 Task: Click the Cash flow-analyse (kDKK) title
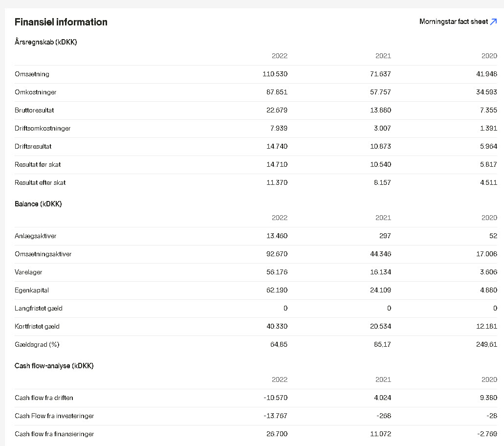pos(54,366)
